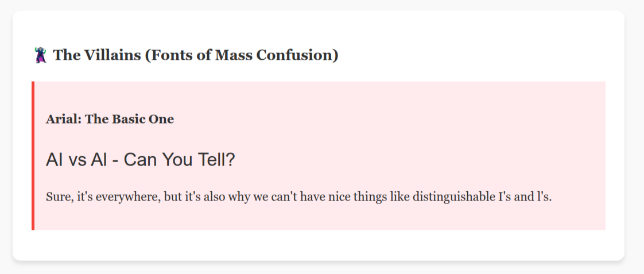This screenshot has width=644, height=274.
Task: Click the word 'Basic' in subtitle
Action: click(x=128, y=119)
